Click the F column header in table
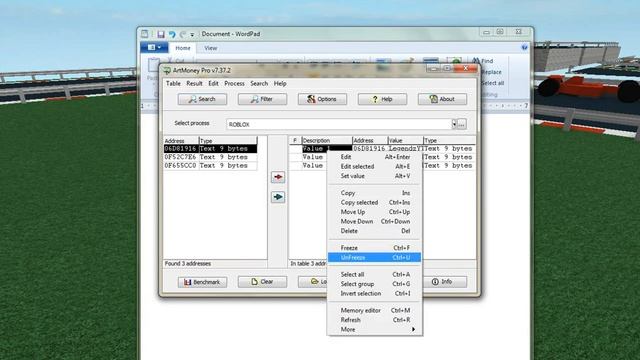The image size is (640, 360). coord(295,140)
